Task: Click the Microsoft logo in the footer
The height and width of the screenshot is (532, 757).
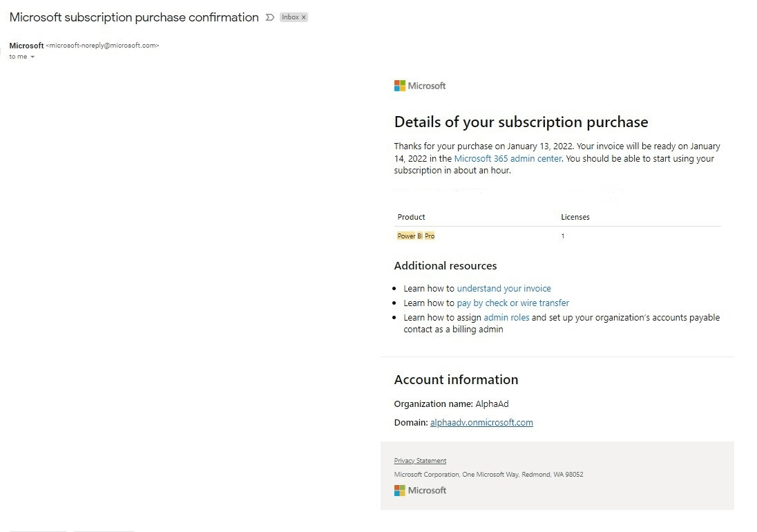Action: point(420,491)
